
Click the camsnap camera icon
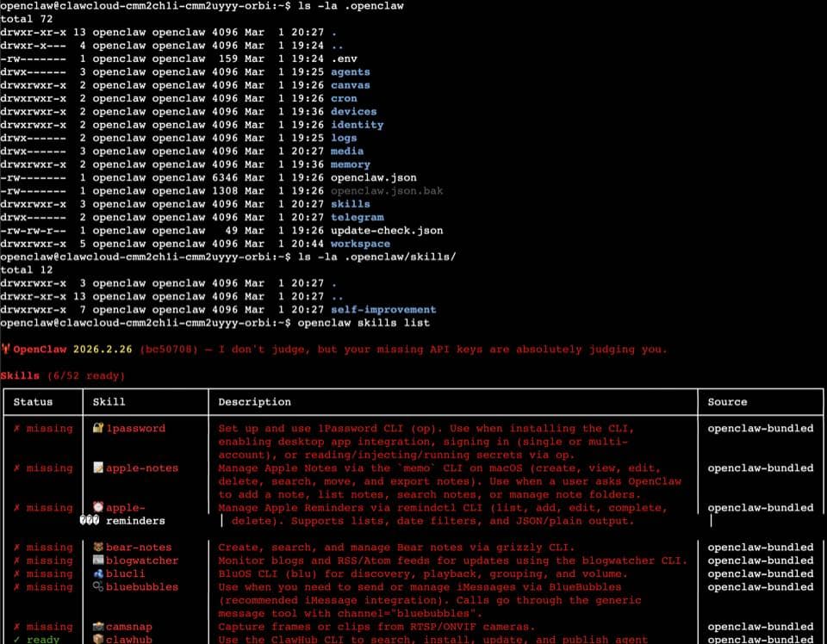(97, 626)
